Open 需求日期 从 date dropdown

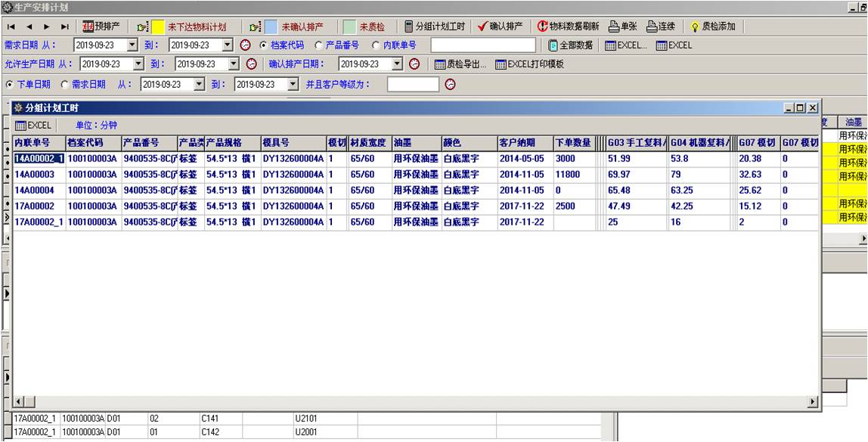click(132, 45)
